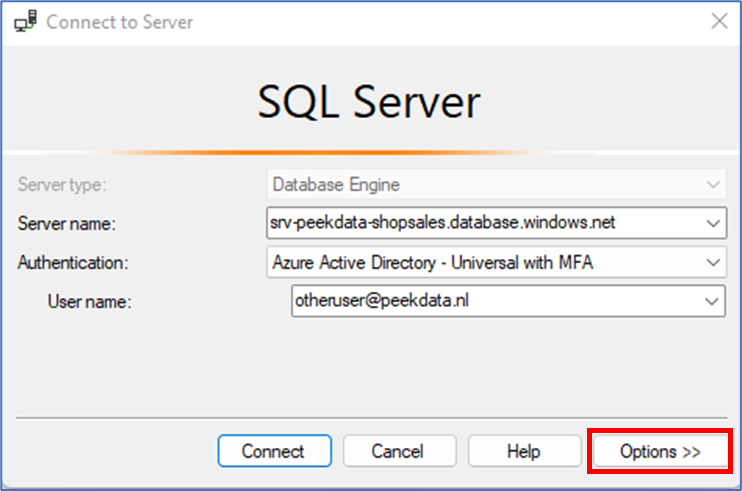
Task: Click the Connect button
Action: pyautogui.click(x=274, y=451)
